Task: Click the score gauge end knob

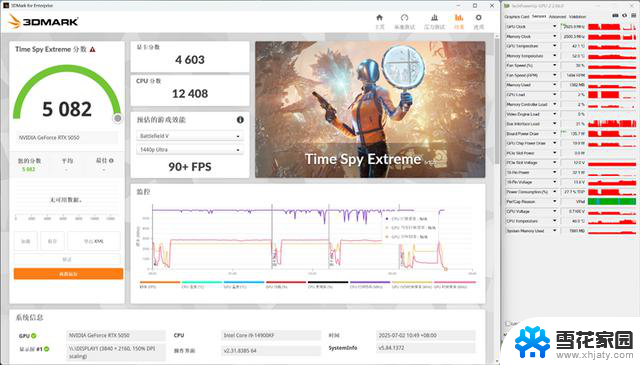Action: [x=118, y=118]
